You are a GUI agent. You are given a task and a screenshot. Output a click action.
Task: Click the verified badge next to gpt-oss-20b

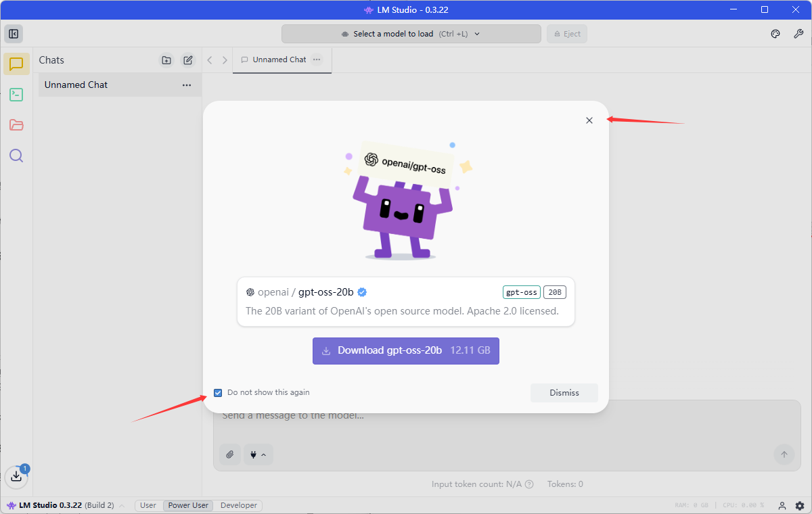point(362,292)
